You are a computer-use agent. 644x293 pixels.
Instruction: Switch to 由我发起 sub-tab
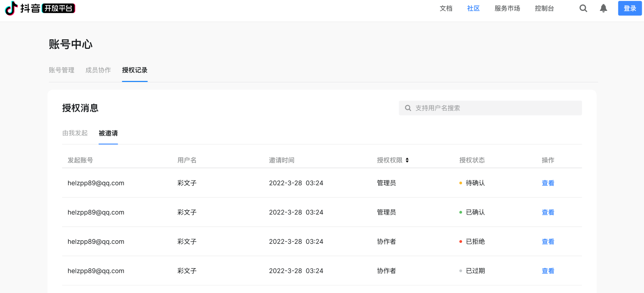click(x=75, y=133)
